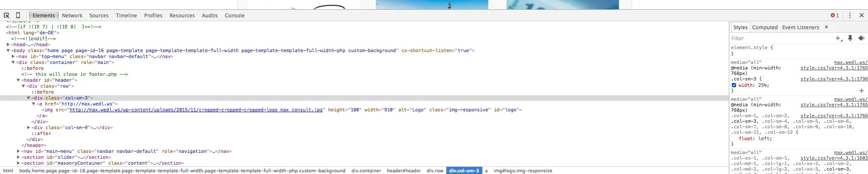Open style.css?ver=4.3.1:1796 source link
Screen dimensions: 868x174
834,79
